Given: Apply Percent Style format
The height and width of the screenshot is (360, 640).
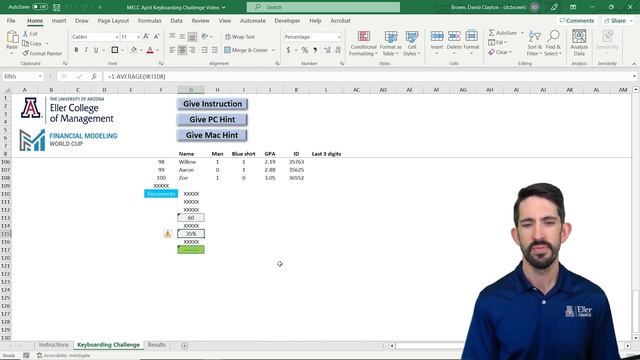Looking at the screenshot, I should 304,50.
